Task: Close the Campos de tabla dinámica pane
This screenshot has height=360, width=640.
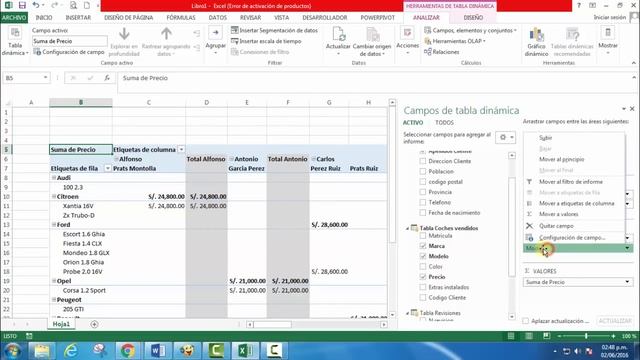Action: (632, 109)
